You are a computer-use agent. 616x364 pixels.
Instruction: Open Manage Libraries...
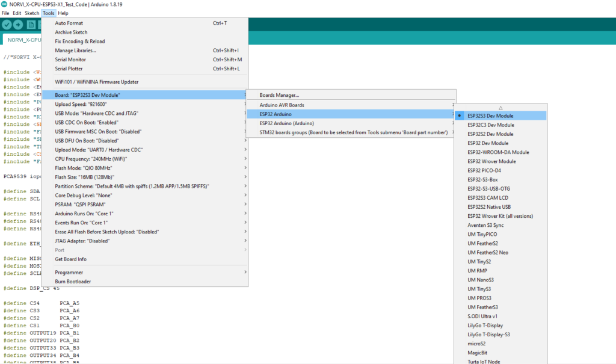[144, 51]
